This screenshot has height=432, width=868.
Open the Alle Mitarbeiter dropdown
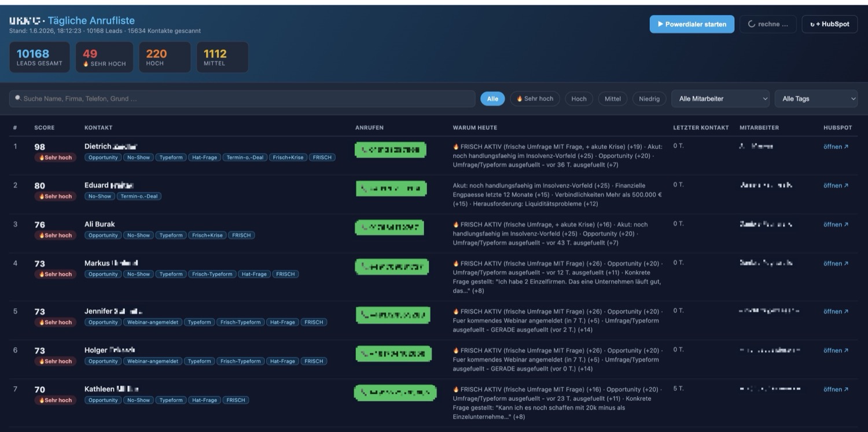click(x=720, y=99)
